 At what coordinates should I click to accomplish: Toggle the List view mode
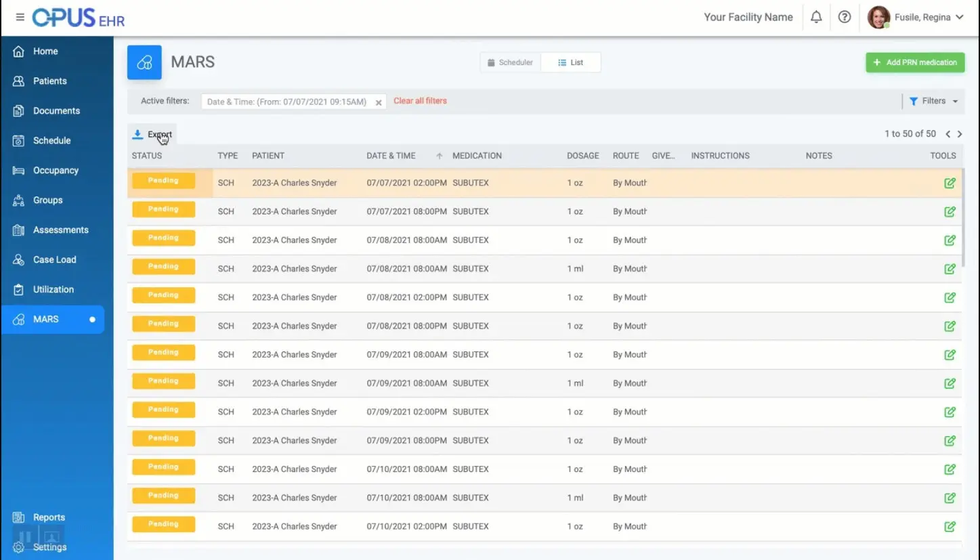pos(571,62)
